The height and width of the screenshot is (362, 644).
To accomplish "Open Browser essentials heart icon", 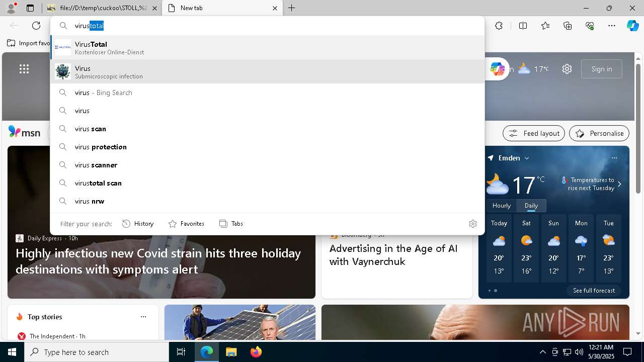I will pos(590,26).
